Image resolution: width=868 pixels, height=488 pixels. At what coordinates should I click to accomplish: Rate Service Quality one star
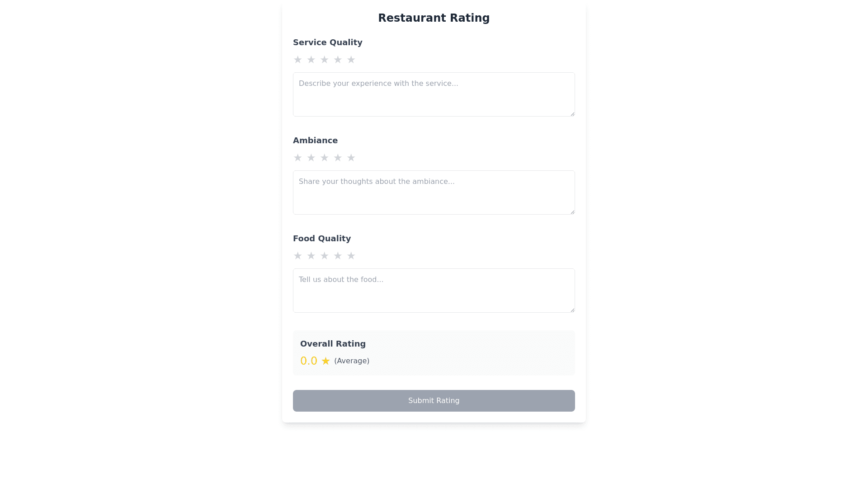[x=297, y=60]
